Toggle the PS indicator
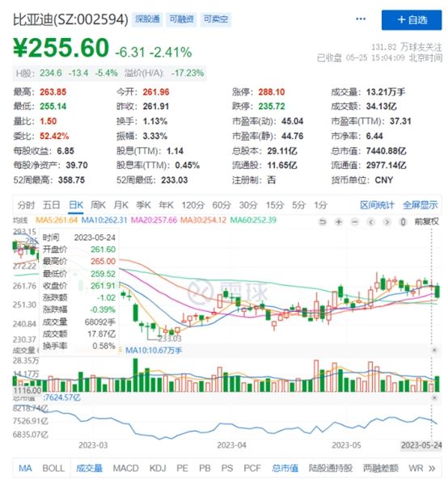This screenshot has width=448, height=480. click(227, 468)
